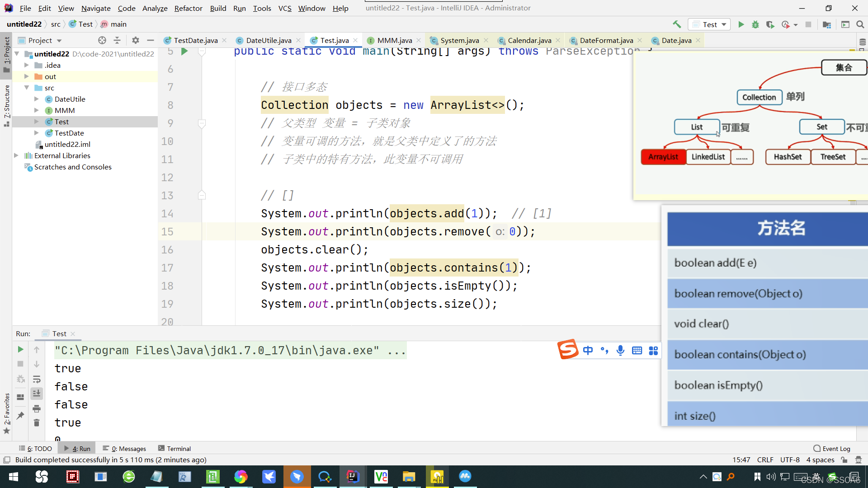Click the CRLF line separator in status bar
The image size is (868, 488).
[765, 460]
